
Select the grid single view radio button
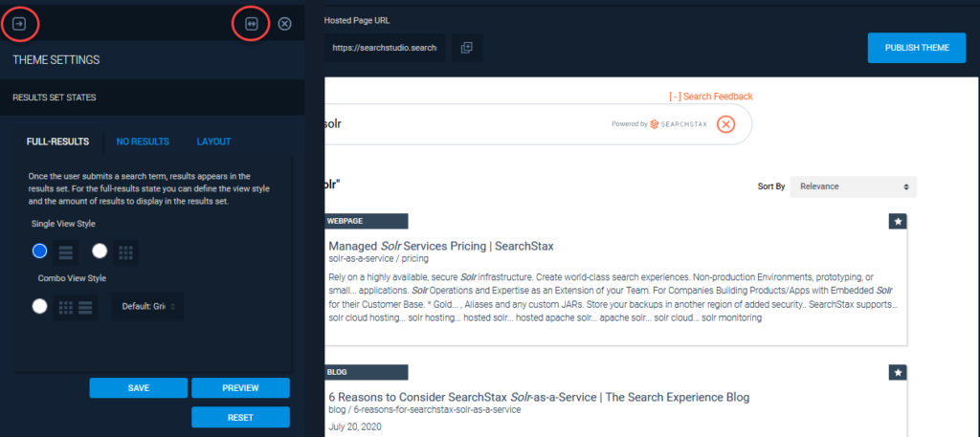coord(100,251)
